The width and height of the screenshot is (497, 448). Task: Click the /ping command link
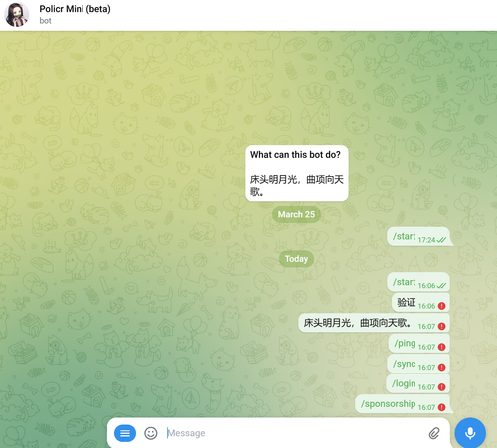pos(405,343)
